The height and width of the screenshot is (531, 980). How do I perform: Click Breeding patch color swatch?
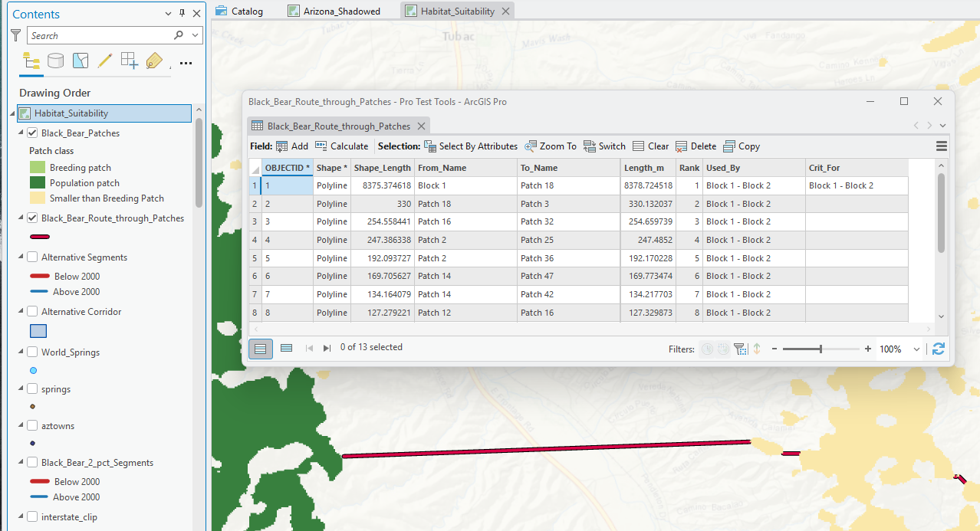click(38, 167)
